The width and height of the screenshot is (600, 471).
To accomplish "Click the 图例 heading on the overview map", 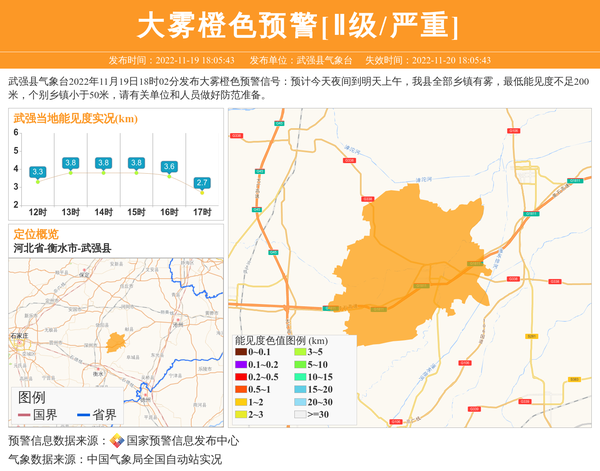I will [x=31, y=398].
